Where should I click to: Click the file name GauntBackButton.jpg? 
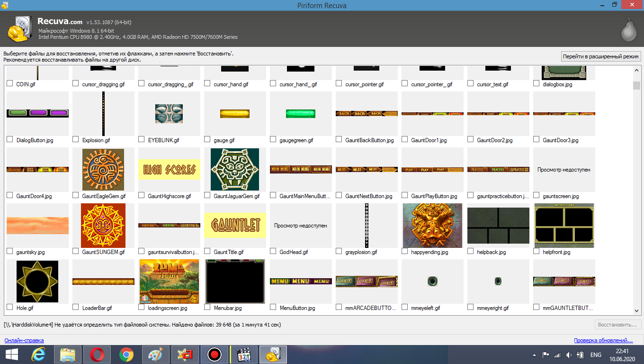(x=369, y=140)
